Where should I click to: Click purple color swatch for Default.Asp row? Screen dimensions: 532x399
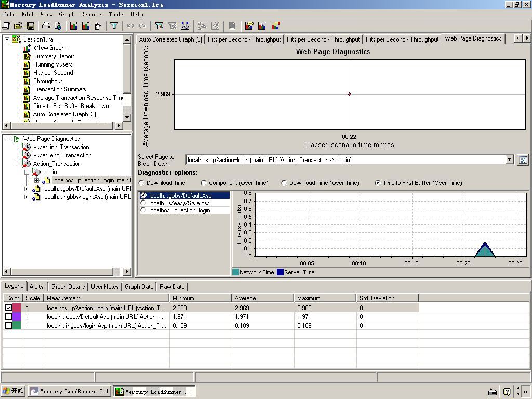[17, 316]
